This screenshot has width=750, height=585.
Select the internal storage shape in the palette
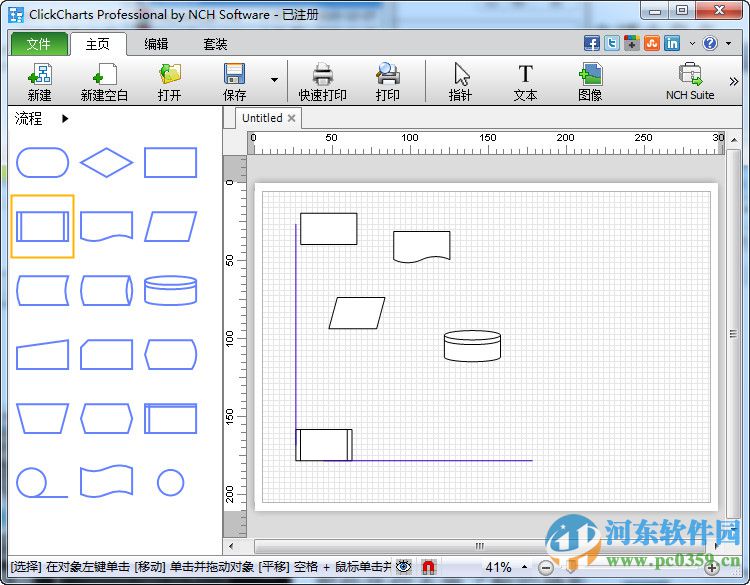170,419
